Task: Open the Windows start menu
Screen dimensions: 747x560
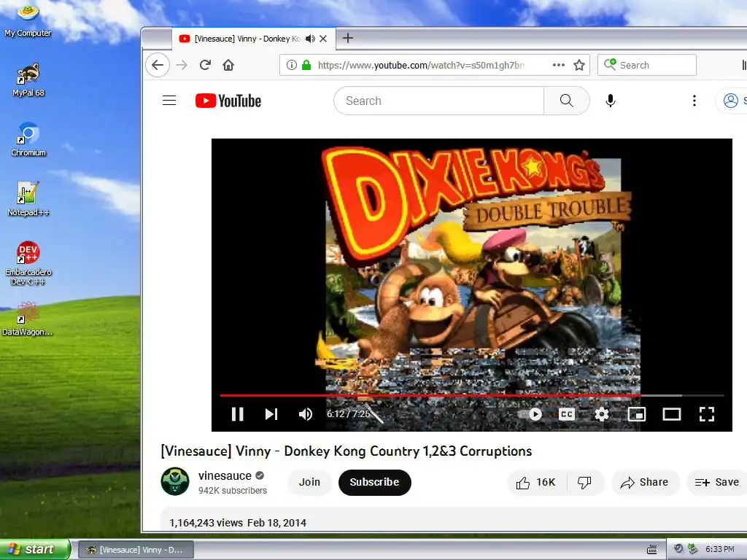Action: pos(35,549)
